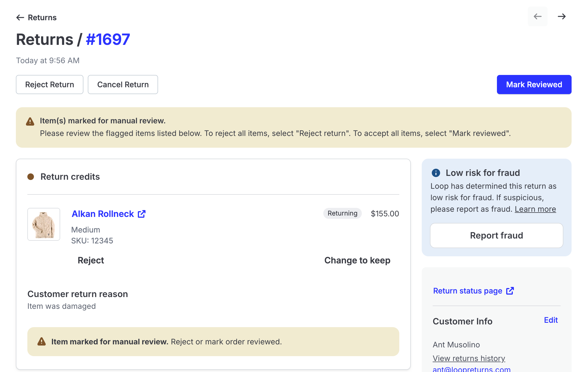This screenshot has height=372, width=588.
Task: Go to next return with right arrow
Action: pos(561,16)
